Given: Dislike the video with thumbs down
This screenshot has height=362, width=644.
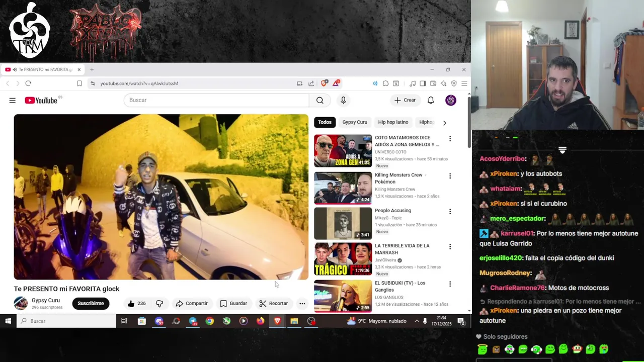Looking at the screenshot, I should tap(159, 304).
